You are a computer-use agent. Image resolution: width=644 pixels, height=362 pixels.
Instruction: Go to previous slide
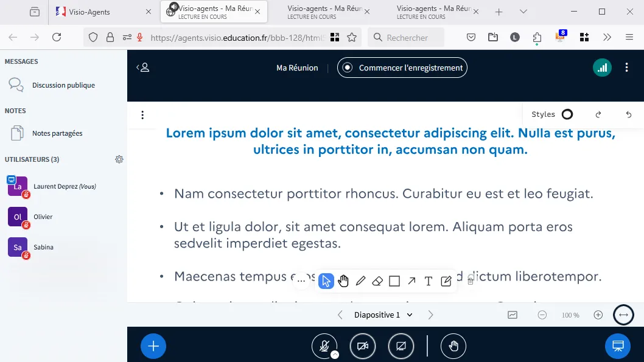(340, 315)
